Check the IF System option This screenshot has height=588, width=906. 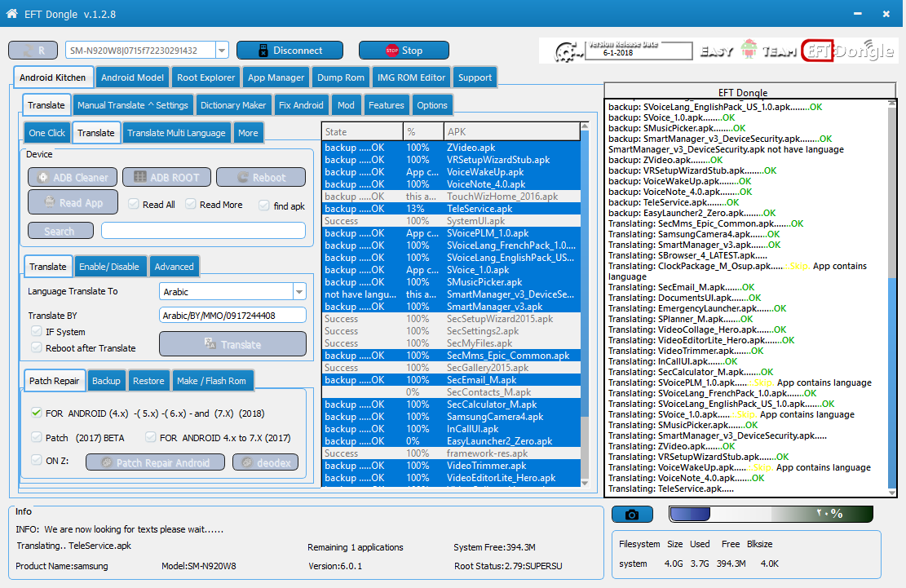pos(37,331)
